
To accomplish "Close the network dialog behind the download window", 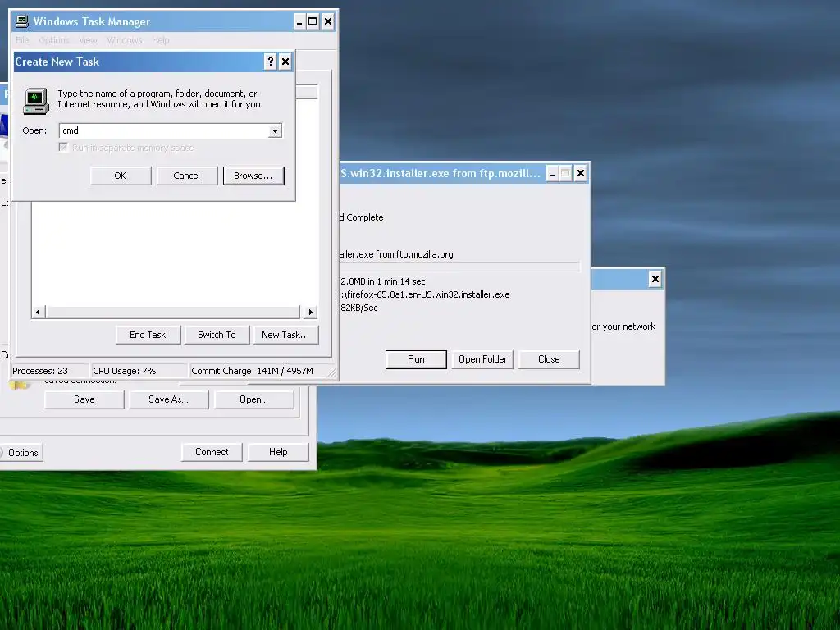I will (x=655, y=279).
